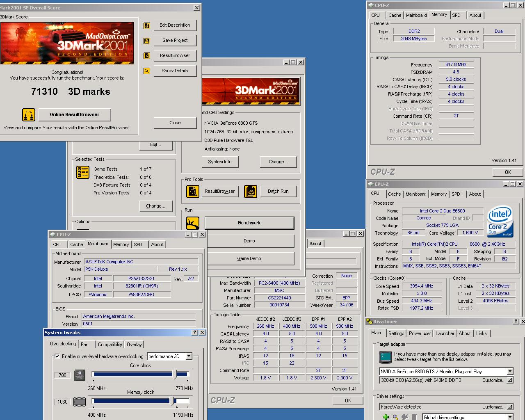This screenshot has width=525, height=420.
Task: Click the 71310 3D marks score text
Action: tap(71, 91)
